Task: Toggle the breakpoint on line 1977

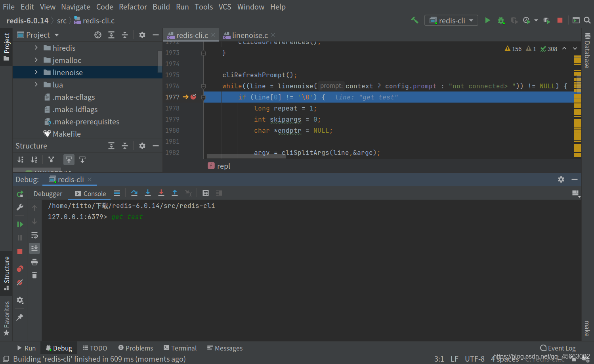Action: (x=193, y=97)
